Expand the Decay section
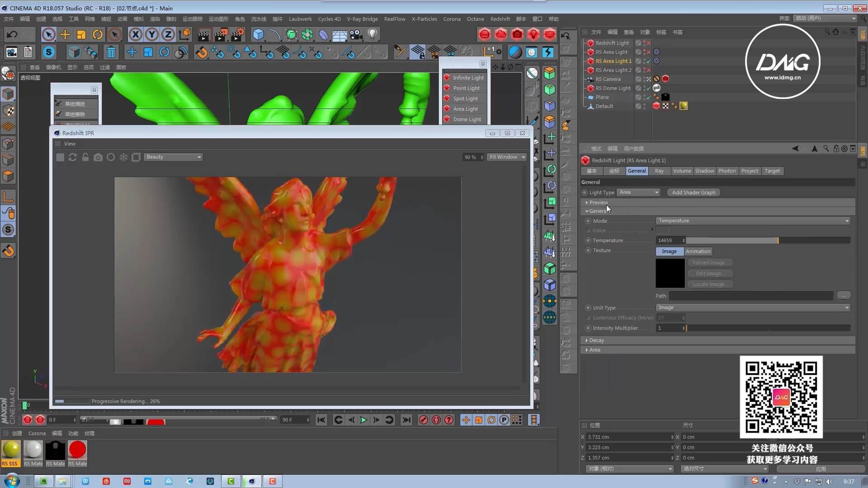Image resolution: width=868 pixels, height=488 pixels. tap(596, 340)
